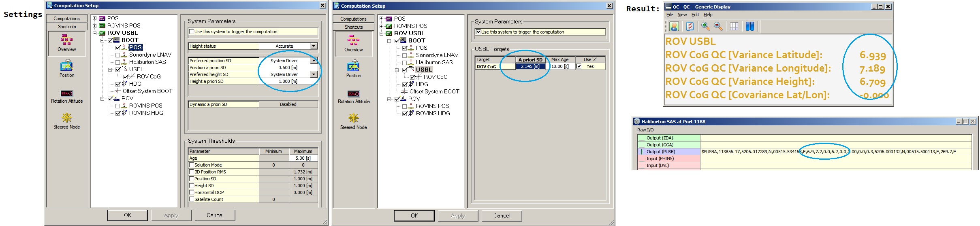980x226 pixels.
Task: Open Preferred height SD dropdown
Action: (x=314, y=74)
